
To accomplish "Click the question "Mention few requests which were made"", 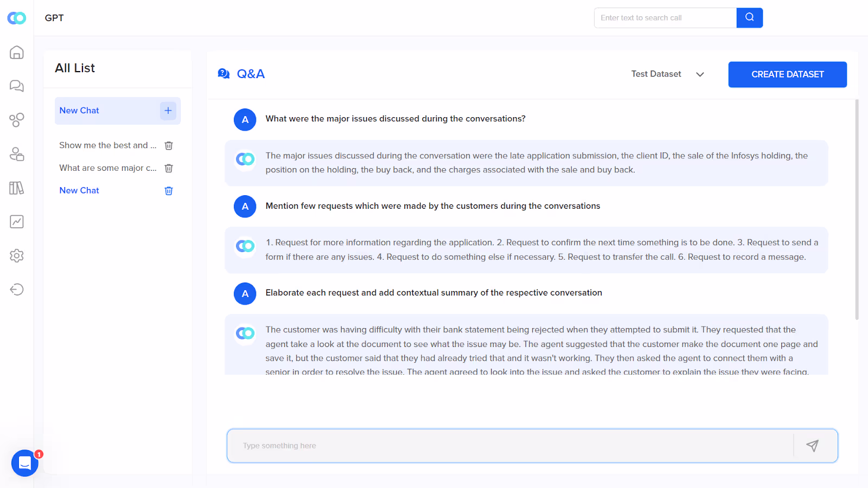I will pos(433,206).
